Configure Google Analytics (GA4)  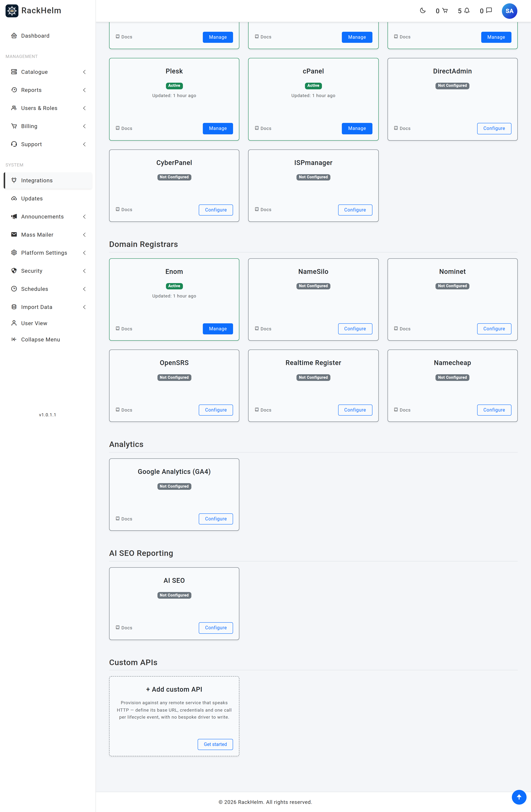tap(216, 519)
